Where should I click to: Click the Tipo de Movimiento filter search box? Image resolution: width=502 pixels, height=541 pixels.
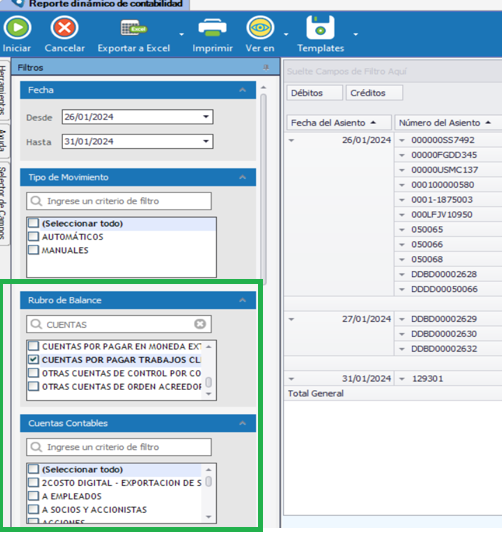coord(119,201)
